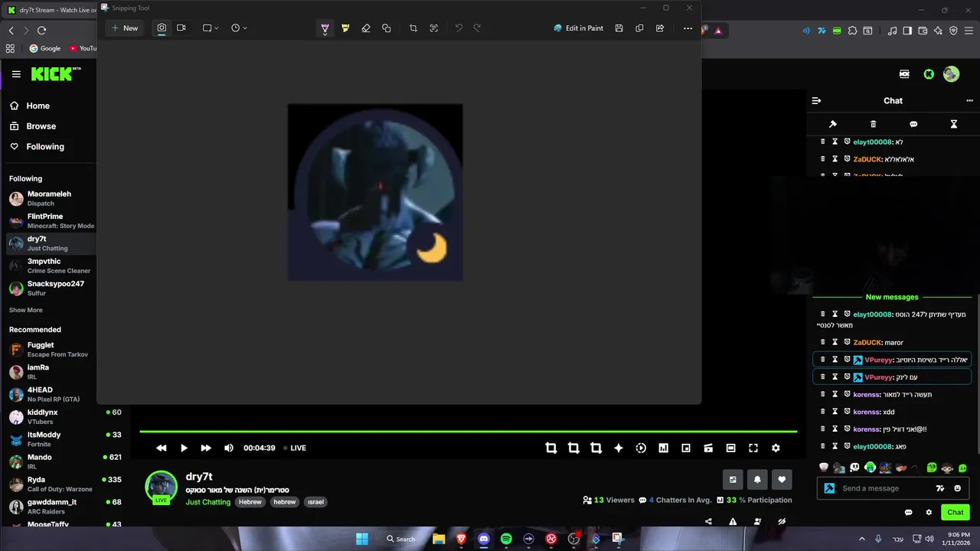Viewport: 980px width, 551px height.
Task: Click the undo arrow in Snipping Tool
Action: point(459,28)
